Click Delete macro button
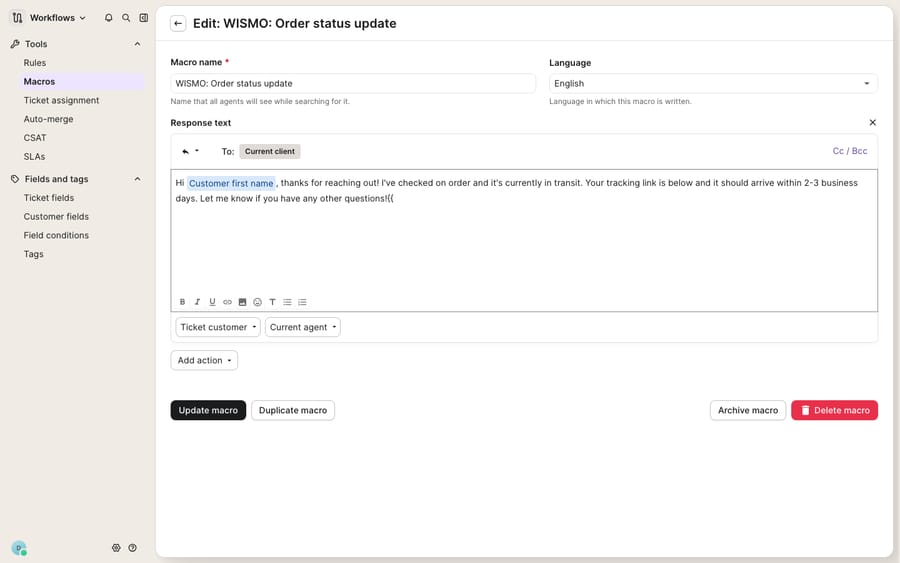This screenshot has width=900, height=563. click(834, 410)
